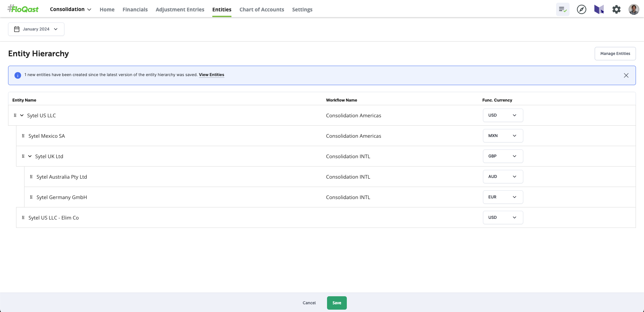Go to the Financials tab
Viewport: 644px width, 312px height.
(x=135, y=10)
